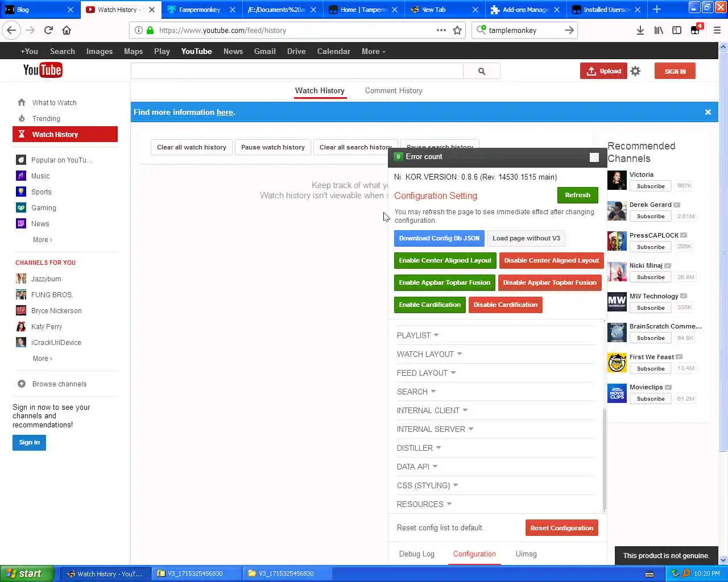This screenshot has width=728, height=582.
Task: Expand the CSS (STYLING) section
Action: coord(427,485)
